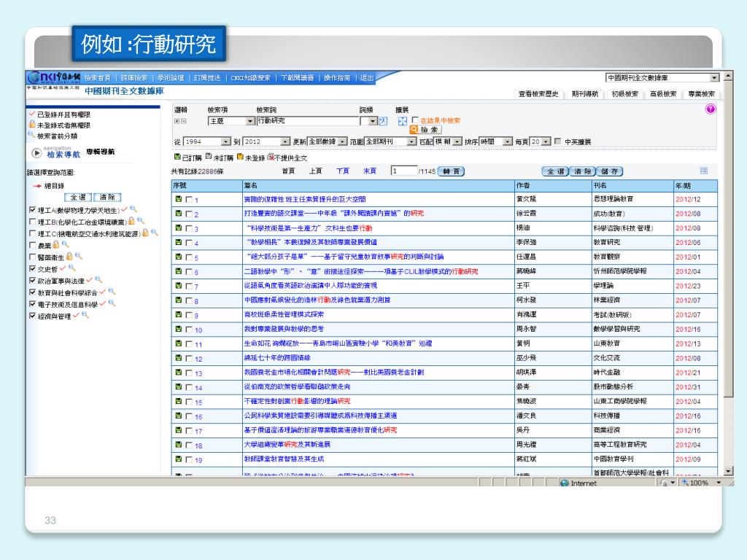747x560 pixels.
Task: Tick the checkbox for result row 5
Action: [189, 257]
